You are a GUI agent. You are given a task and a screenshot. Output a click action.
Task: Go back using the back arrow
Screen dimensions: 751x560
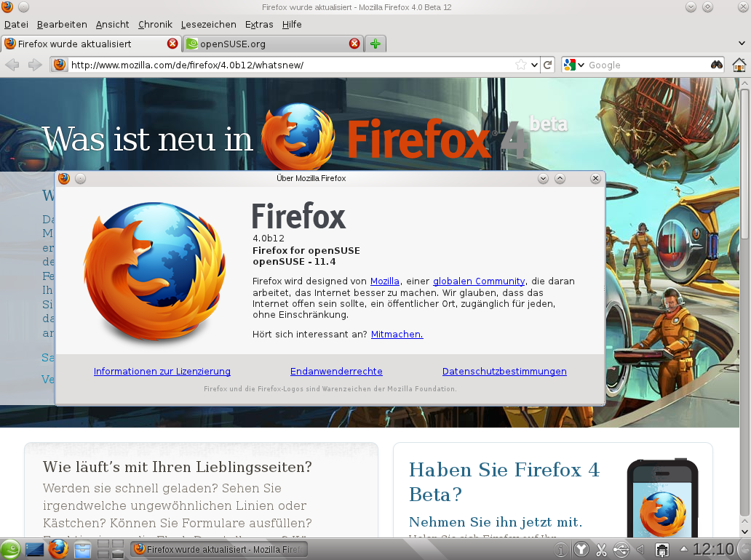pyautogui.click(x=12, y=64)
